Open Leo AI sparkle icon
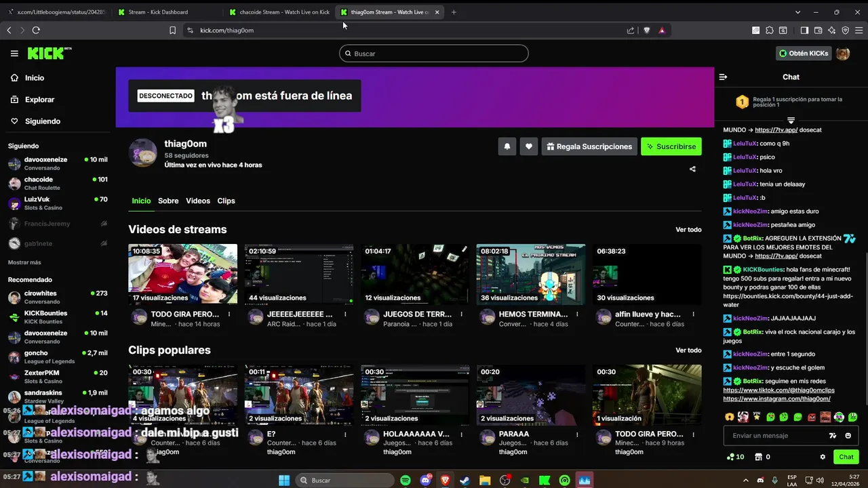Viewport: 868px width, 488px height. pos(831,30)
